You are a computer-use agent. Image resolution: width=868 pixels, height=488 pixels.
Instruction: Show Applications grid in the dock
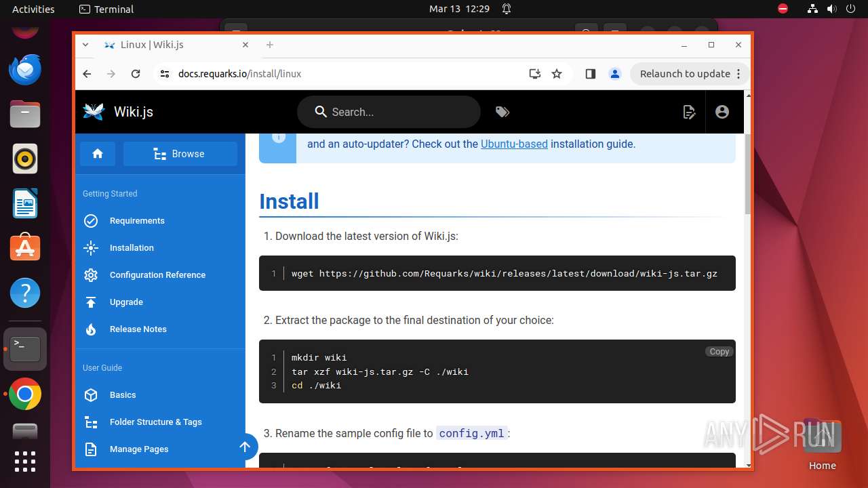pos(25,462)
